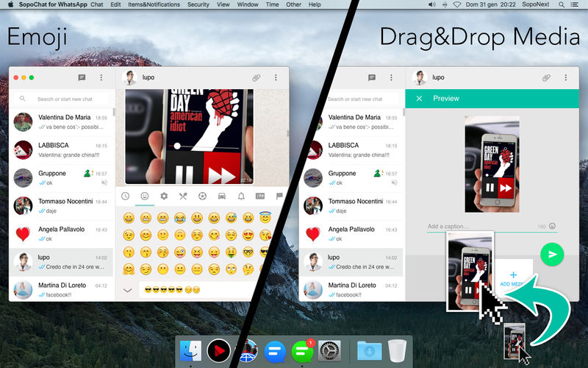Open System Preferences from the Dock
This screenshot has height=368, width=588.
tap(329, 351)
